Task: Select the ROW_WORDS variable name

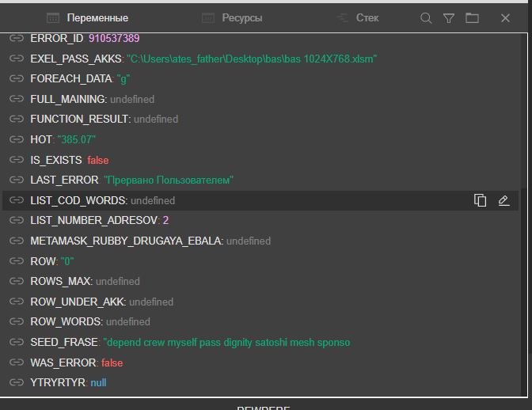Action: 66,321
